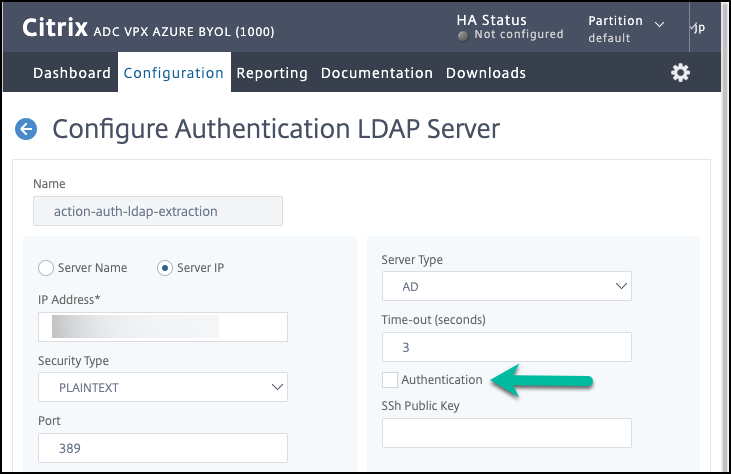Select the Configuration tab
The width and height of the screenshot is (731, 474).
pyautogui.click(x=174, y=73)
